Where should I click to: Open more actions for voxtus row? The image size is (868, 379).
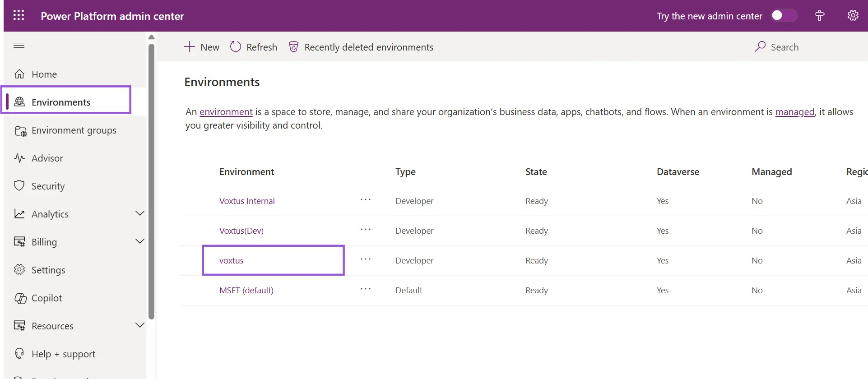(x=366, y=259)
